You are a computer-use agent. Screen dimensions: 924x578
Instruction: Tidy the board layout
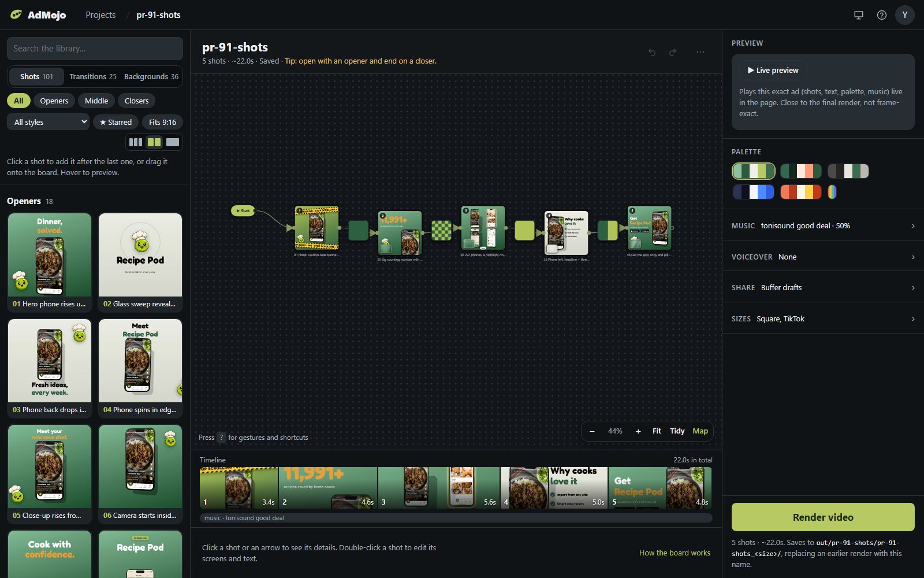tap(677, 431)
